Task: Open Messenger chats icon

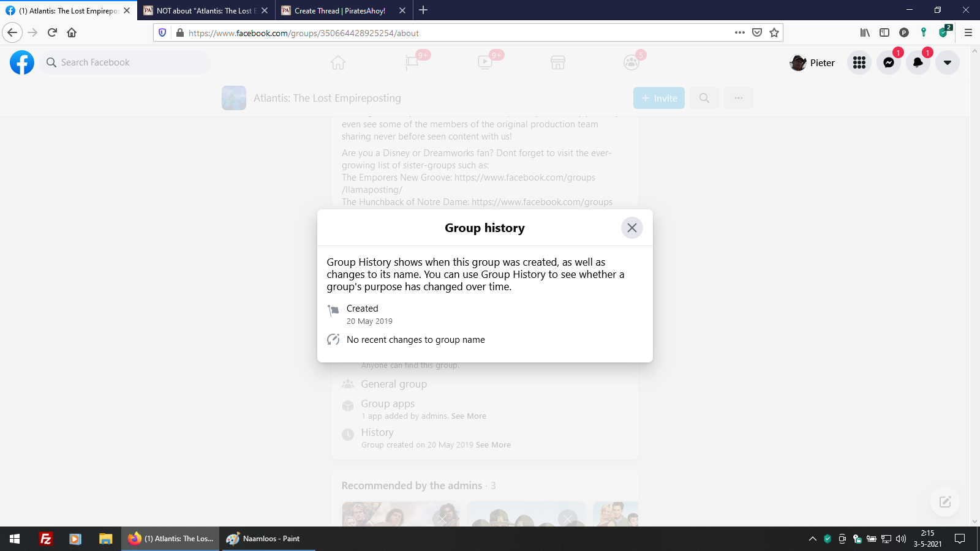Action: click(x=889, y=62)
